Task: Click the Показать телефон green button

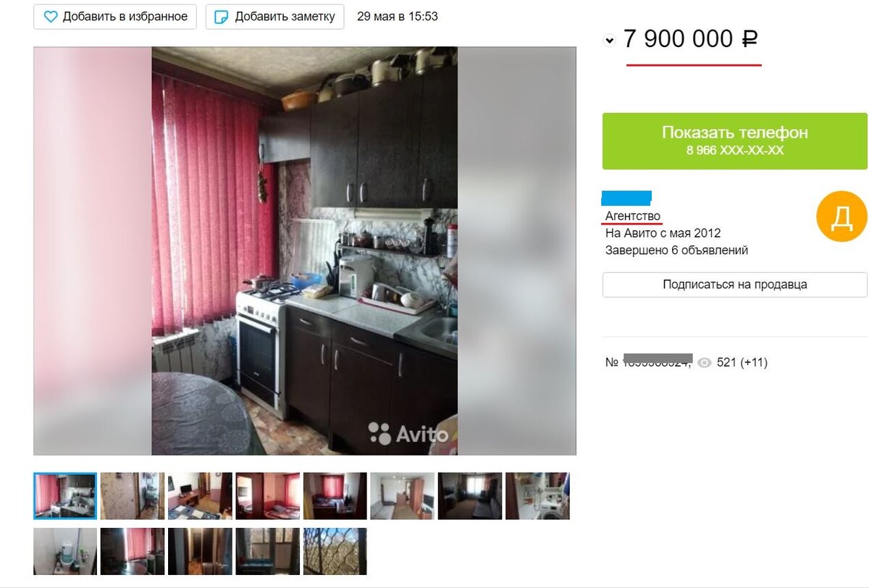Action: [x=734, y=141]
